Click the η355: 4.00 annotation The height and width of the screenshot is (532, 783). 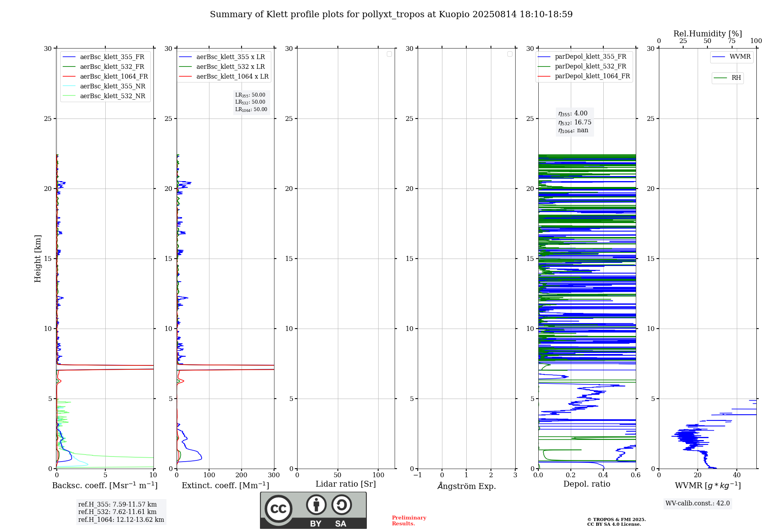(573, 113)
